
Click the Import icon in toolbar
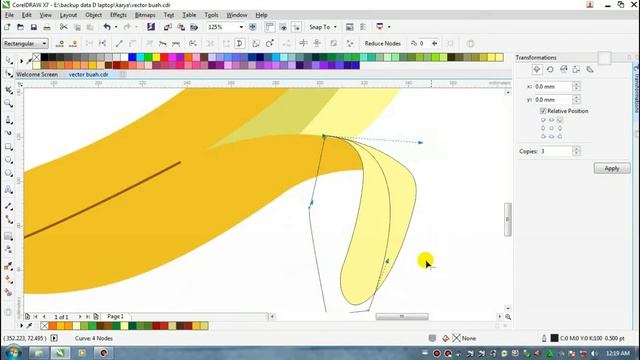click(167, 27)
